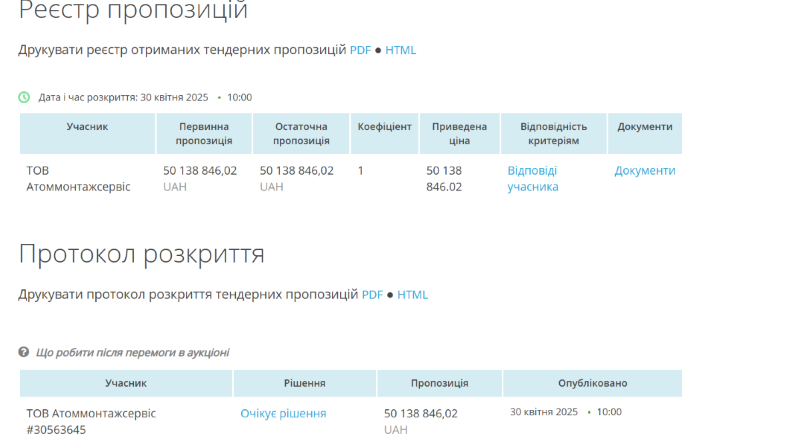Select ТОВ Атоммонтажсервіс #30563645 participant cell
The width and height of the screenshot is (800, 448).
(91, 421)
